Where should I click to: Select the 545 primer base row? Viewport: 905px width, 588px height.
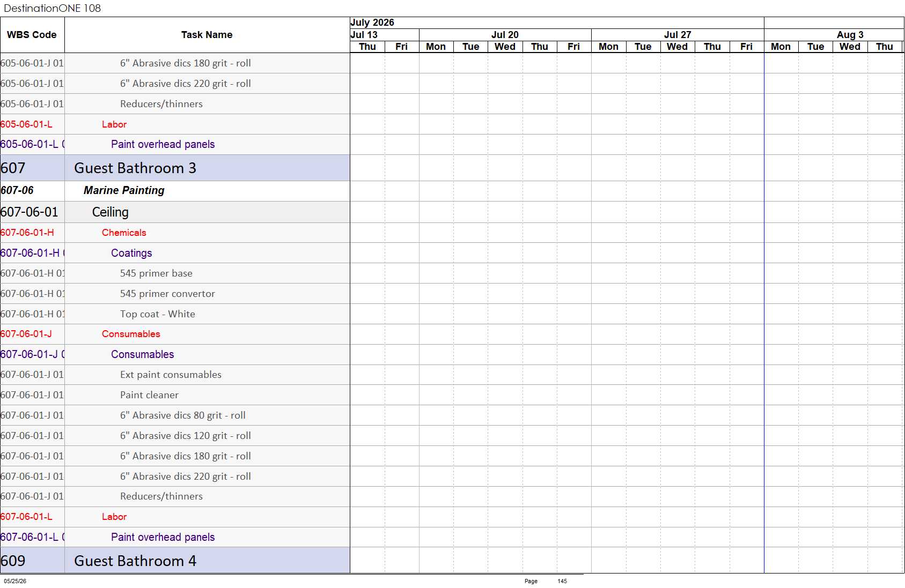click(175, 273)
